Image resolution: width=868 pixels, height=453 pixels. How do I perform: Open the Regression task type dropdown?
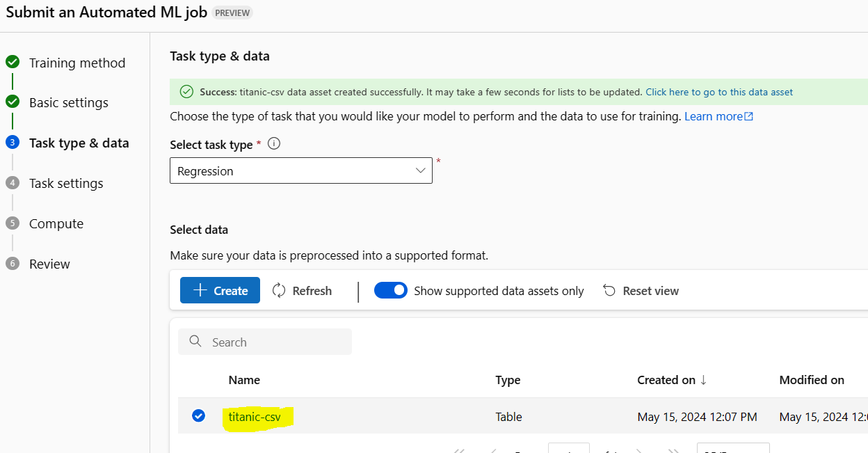tap(300, 171)
